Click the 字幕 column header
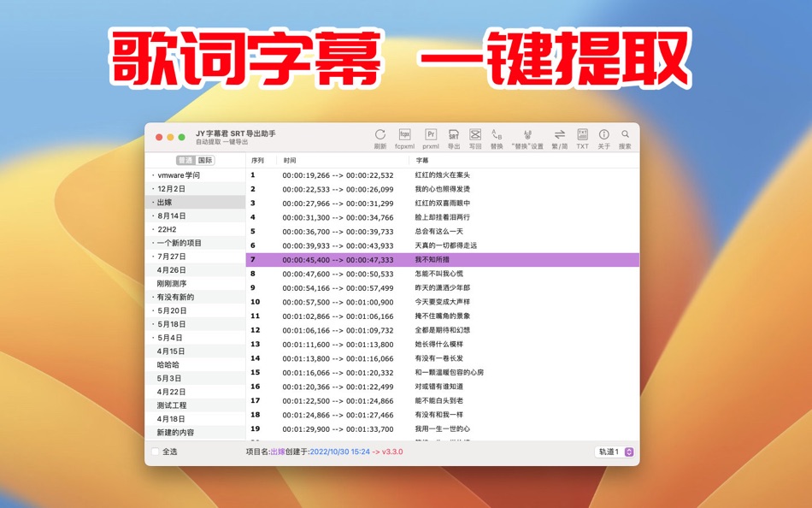The width and height of the screenshot is (812, 508). [422, 161]
